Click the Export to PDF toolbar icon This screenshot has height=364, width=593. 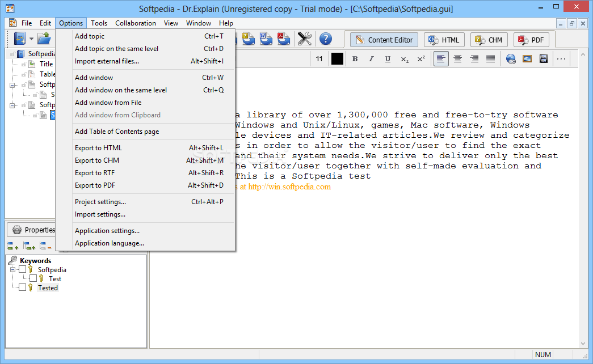pyautogui.click(x=284, y=39)
